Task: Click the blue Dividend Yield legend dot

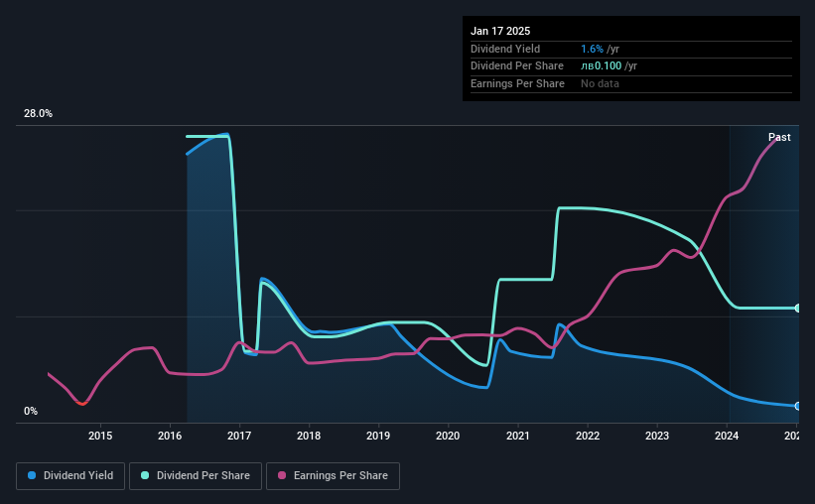Action: pyautogui.click(x=32, y=475)
